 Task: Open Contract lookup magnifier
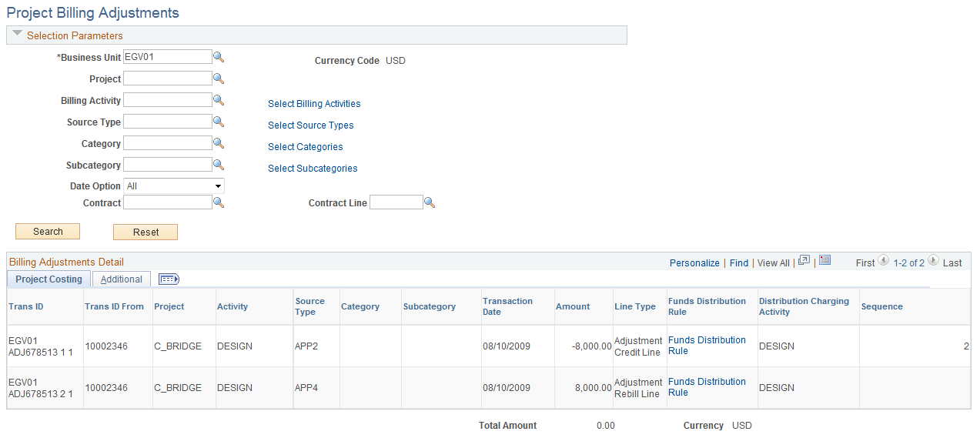[x=219, y=202]
